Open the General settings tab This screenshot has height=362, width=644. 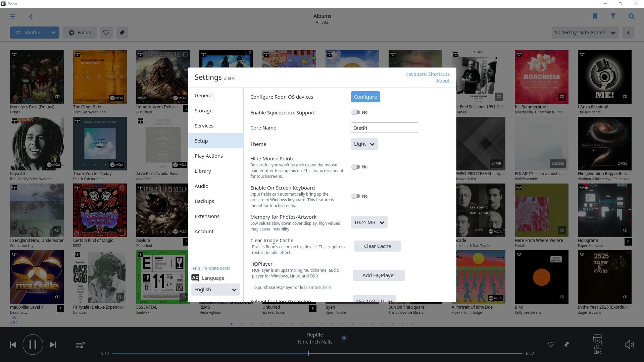point(215,96)
